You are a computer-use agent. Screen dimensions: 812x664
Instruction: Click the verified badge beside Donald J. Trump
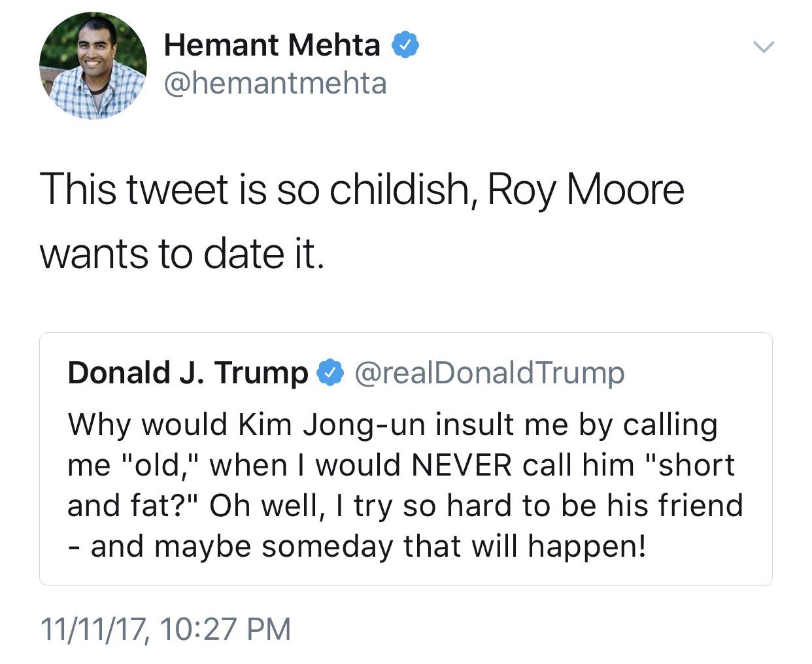pyautogui.click(x=330, y=373)
